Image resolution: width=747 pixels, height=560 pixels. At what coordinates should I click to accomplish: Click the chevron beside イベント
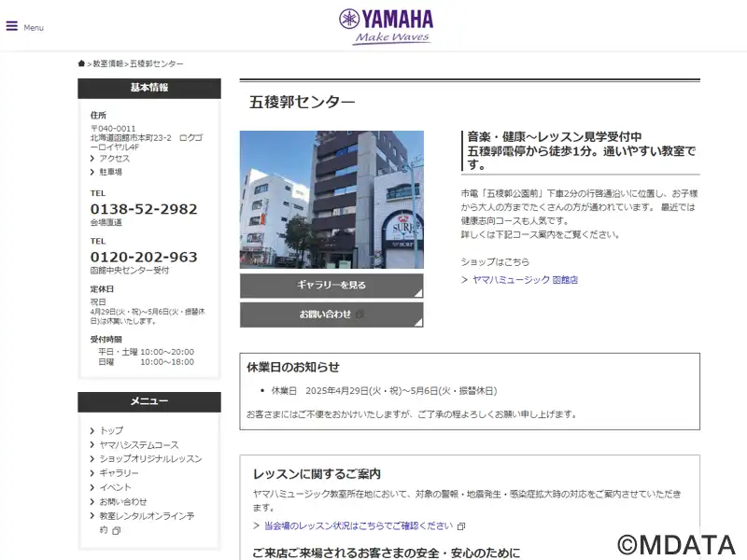coord(92,487)
